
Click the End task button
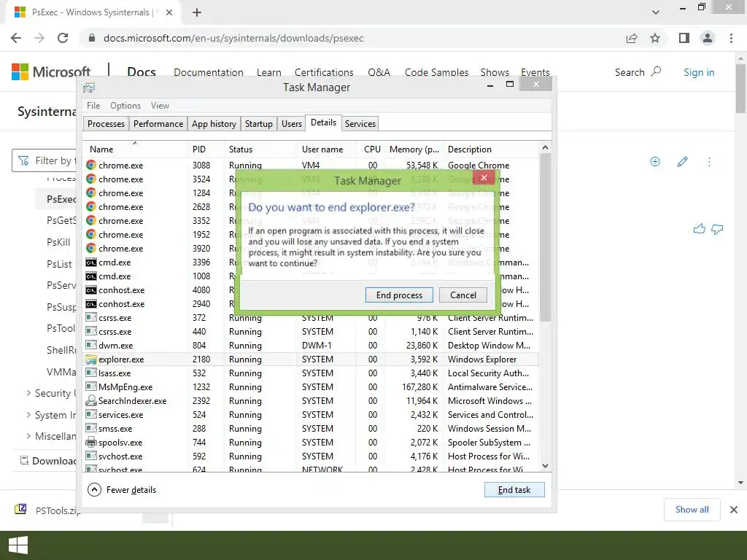pyautogui.click(x=514, y=489)
